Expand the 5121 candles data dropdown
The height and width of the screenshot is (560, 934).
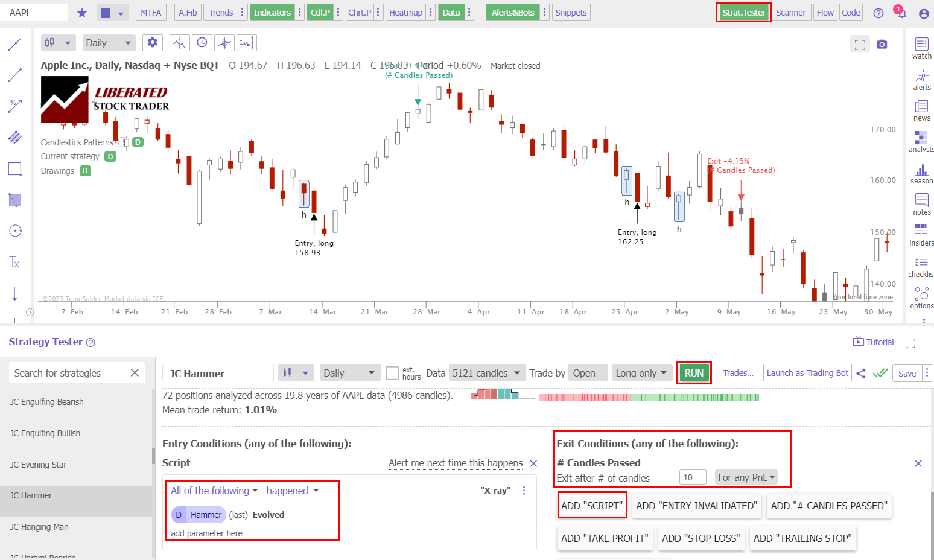pos(486,372)
